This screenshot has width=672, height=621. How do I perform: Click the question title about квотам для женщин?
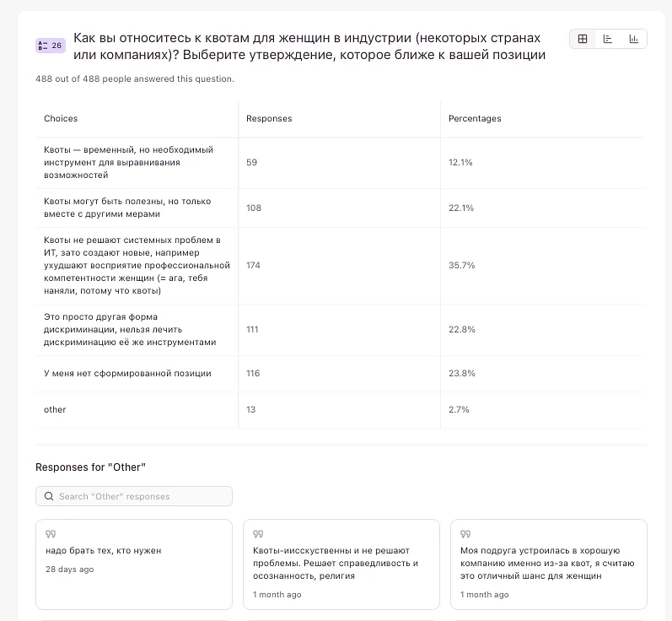coord(309,46)
